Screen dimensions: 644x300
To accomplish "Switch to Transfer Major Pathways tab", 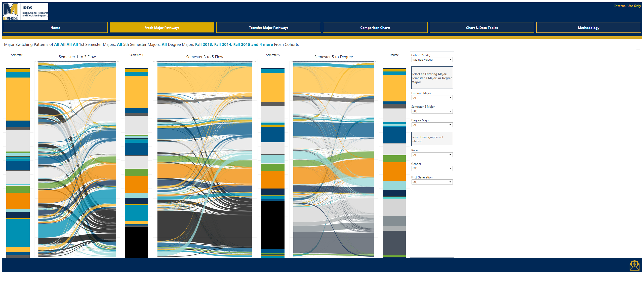I will coord(268,28).
